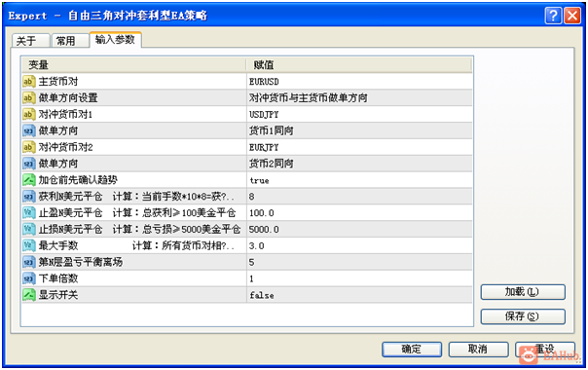Close the Expert dialog window
588x370 pixels.
point(572,16)
